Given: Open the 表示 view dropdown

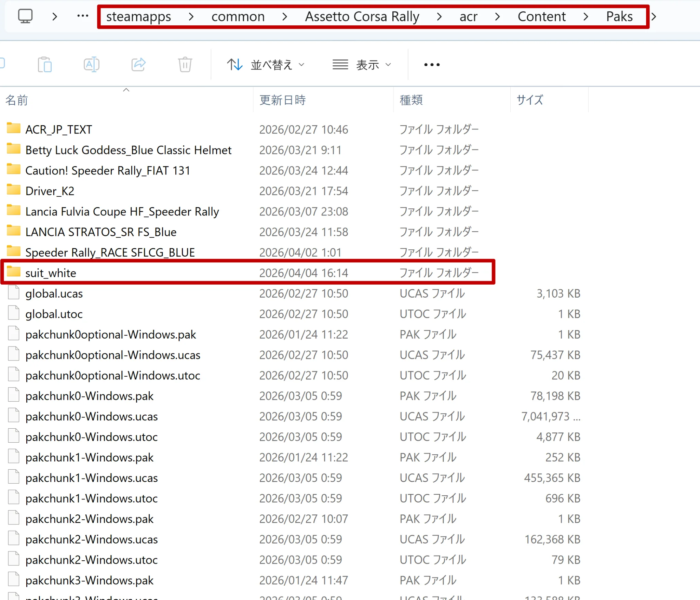Looking at the screenshot, I should pos(362,64).
